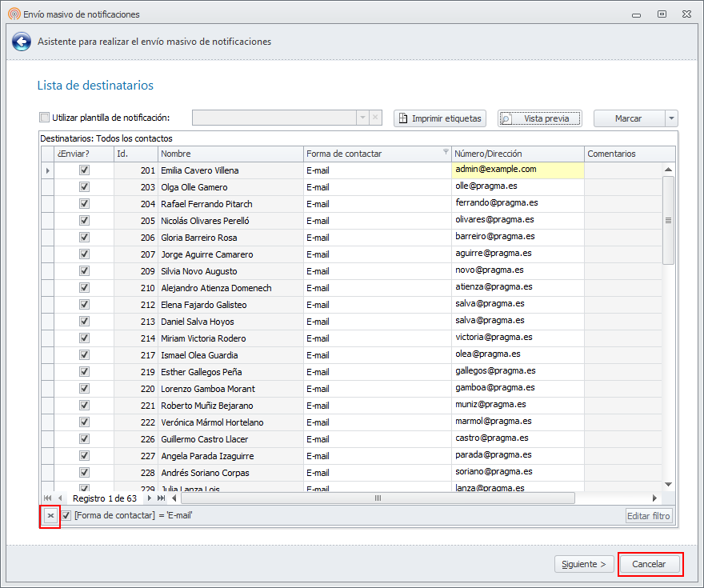Open Vista previa
The image size is (704, 588).
tap(539, 118)
